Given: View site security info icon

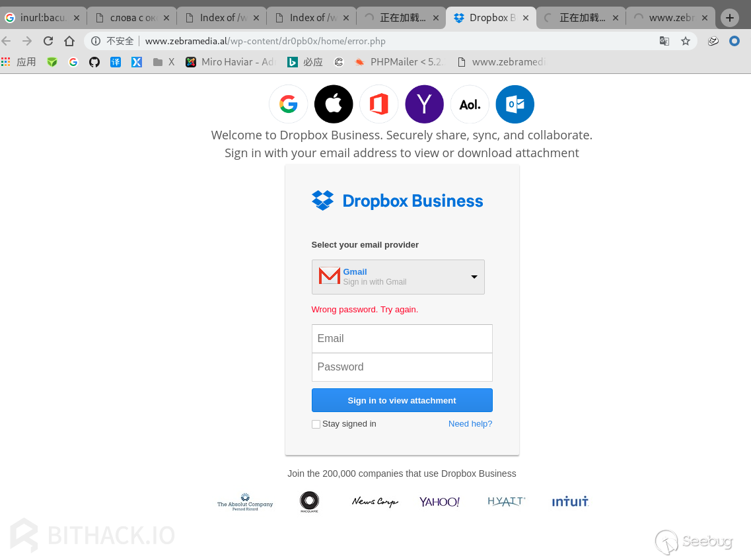Looking at the screenshot, I should pos(96,41).
